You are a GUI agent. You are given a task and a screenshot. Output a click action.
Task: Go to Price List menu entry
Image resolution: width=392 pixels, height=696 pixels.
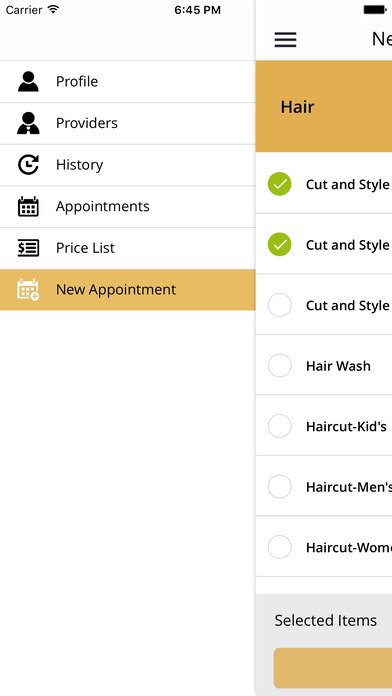tap(127, 248)
